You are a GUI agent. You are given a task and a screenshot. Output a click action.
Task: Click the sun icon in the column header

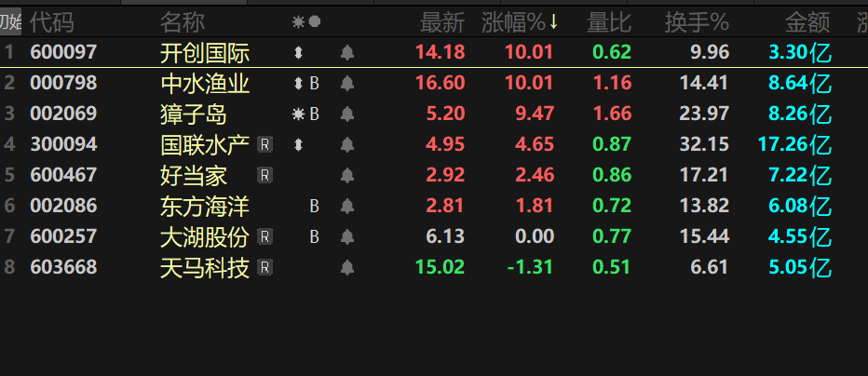pyautogui.click(x=298, y=22)
